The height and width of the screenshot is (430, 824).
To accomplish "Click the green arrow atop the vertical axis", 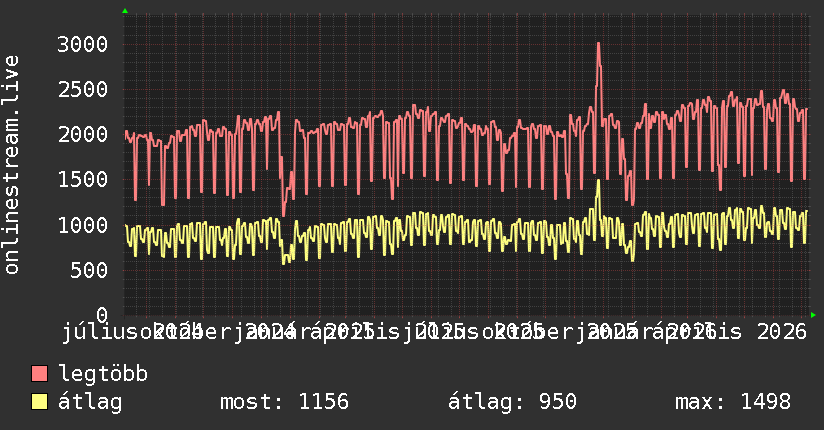I will [x=125, y=11].
